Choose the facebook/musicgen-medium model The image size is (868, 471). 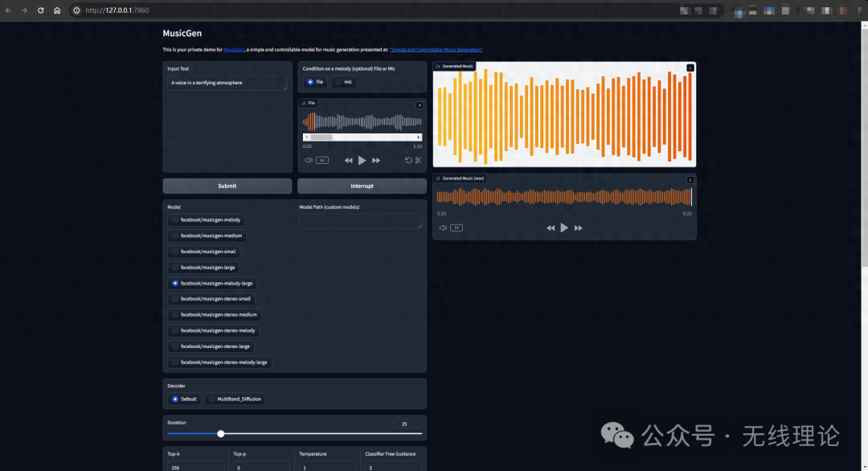coord(207,235)
